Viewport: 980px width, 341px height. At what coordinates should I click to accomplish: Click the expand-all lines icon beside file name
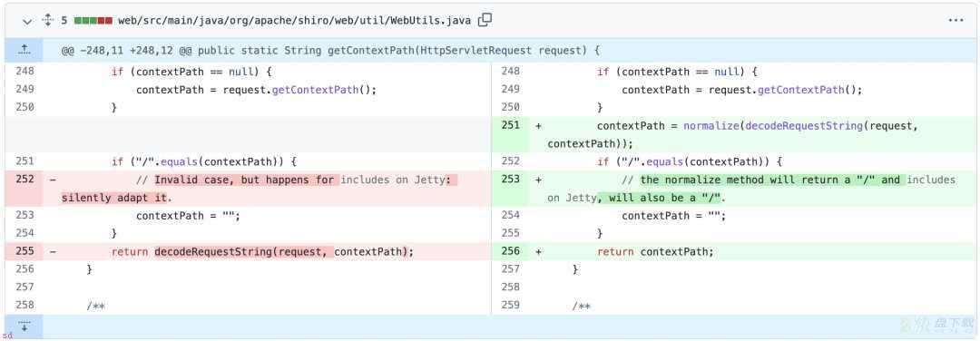coord(47,21)
